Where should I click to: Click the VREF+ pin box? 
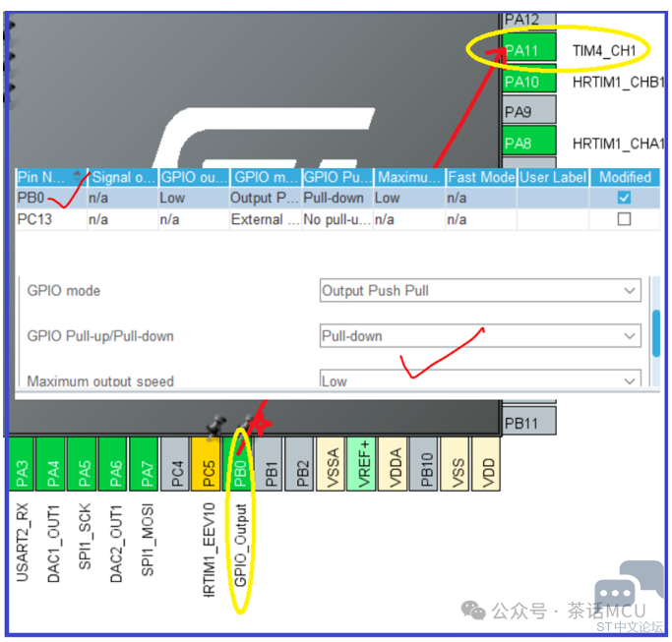(x=363, y=464)
